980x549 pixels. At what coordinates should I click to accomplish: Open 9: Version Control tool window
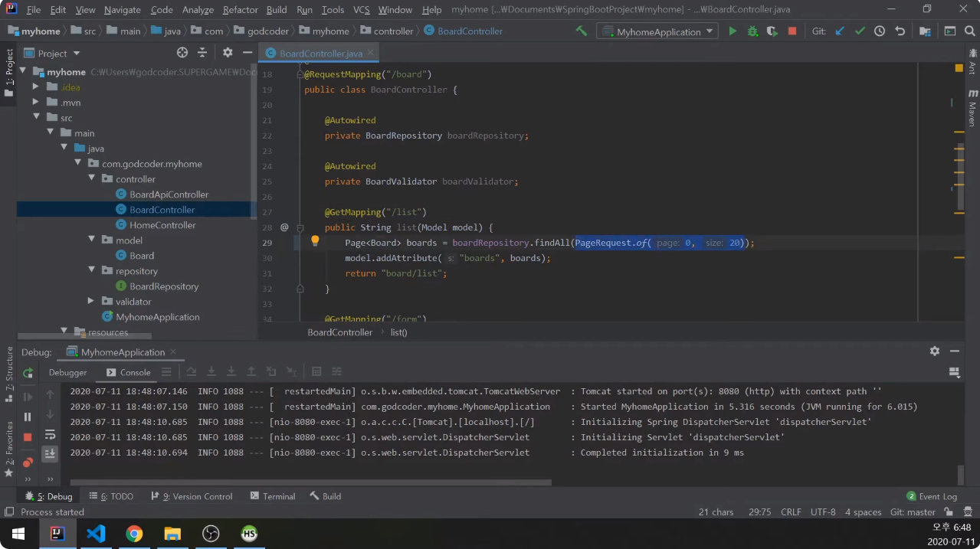(x=192, y=496)
